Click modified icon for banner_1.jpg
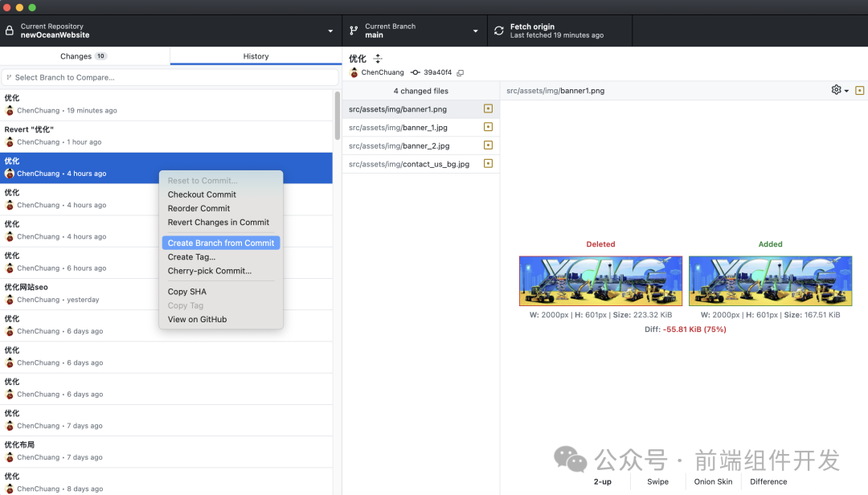The width and height of the screenshot is (868, 495). click(x=489, y=127)
